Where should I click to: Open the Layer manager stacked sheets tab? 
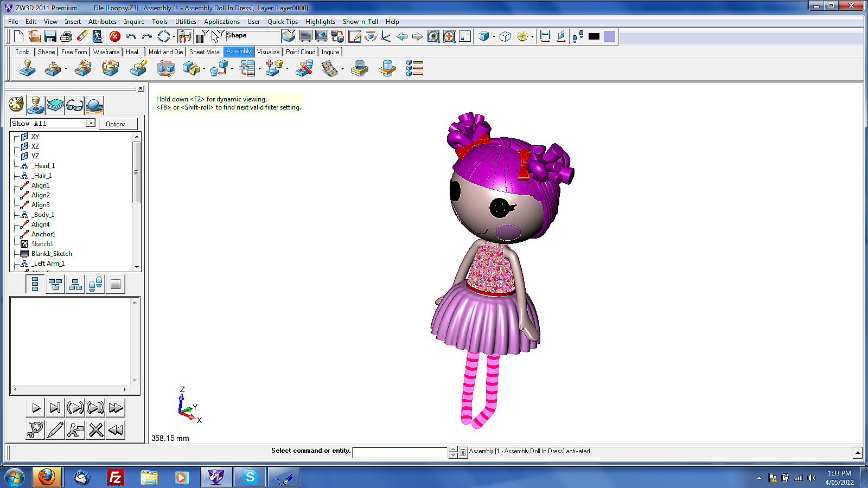[55, 105]
